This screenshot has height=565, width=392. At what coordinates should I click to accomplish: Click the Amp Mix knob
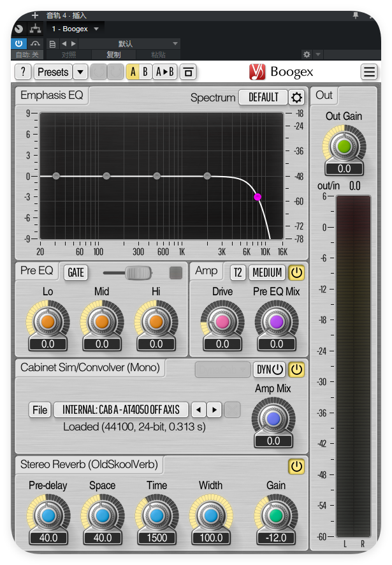coord(273,418)
